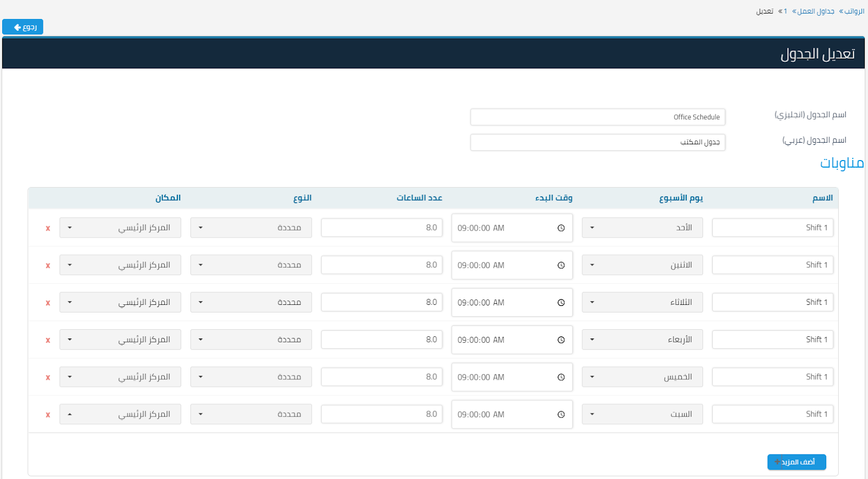Click the clock icon in the Tuesday (الثلاثاء) row
Viewport: 868px width, 479px height.
pos(561,303)
